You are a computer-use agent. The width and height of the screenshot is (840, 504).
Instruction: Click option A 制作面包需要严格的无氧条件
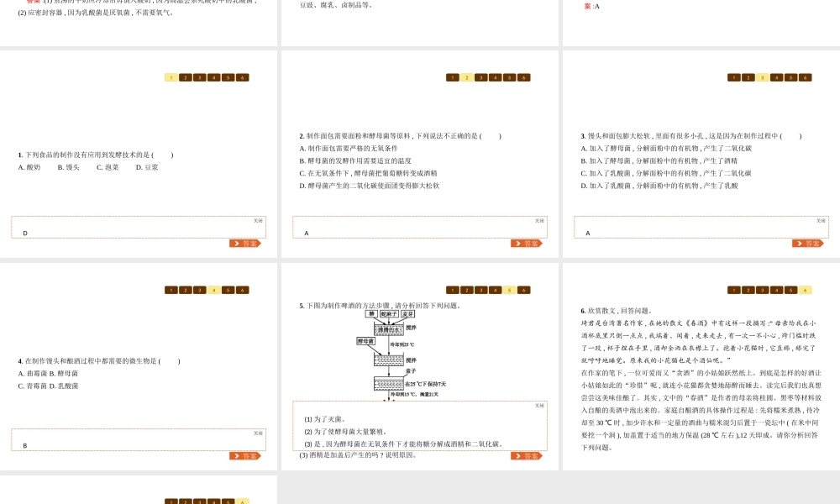[x=349, y=149]
